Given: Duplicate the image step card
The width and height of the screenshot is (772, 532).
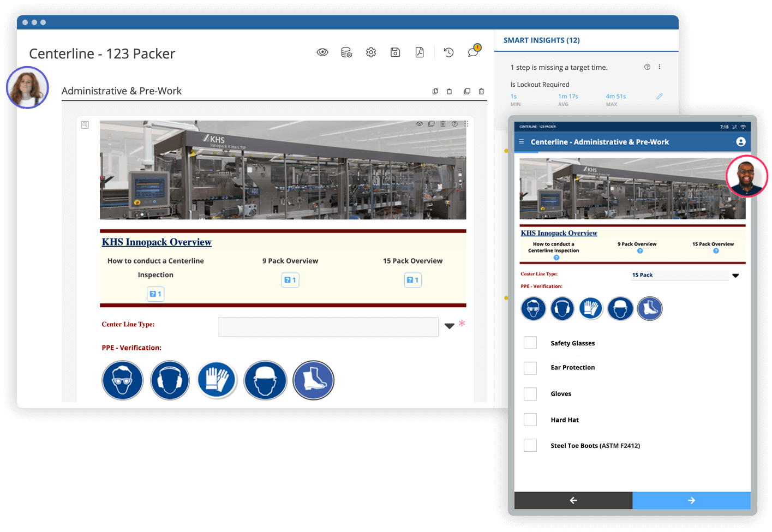Looking at the screenshot, I should tap(432, 124).
